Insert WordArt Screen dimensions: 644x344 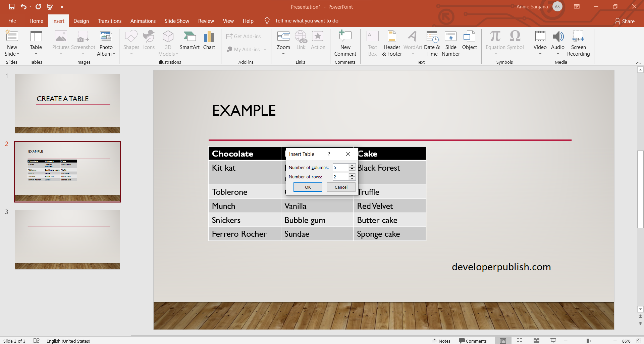pos(412,44)
